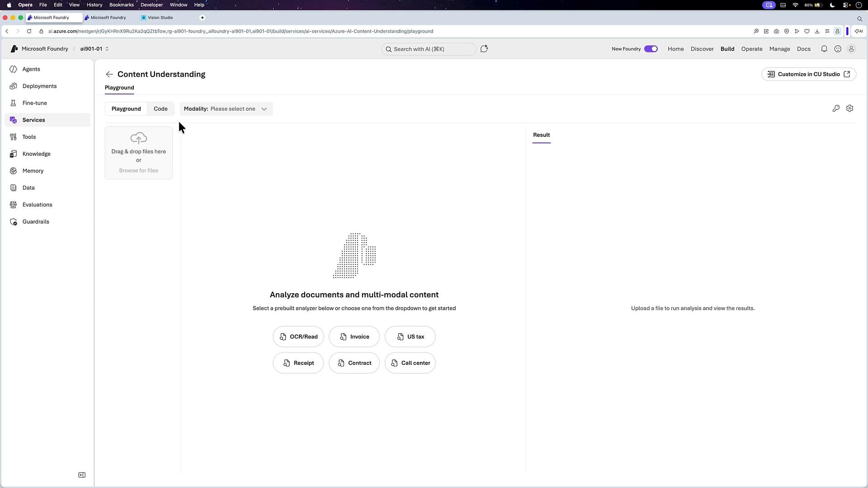Switch to the Code tab
Image resolution: width=868 pixels, height=488 pixels.
160,109
